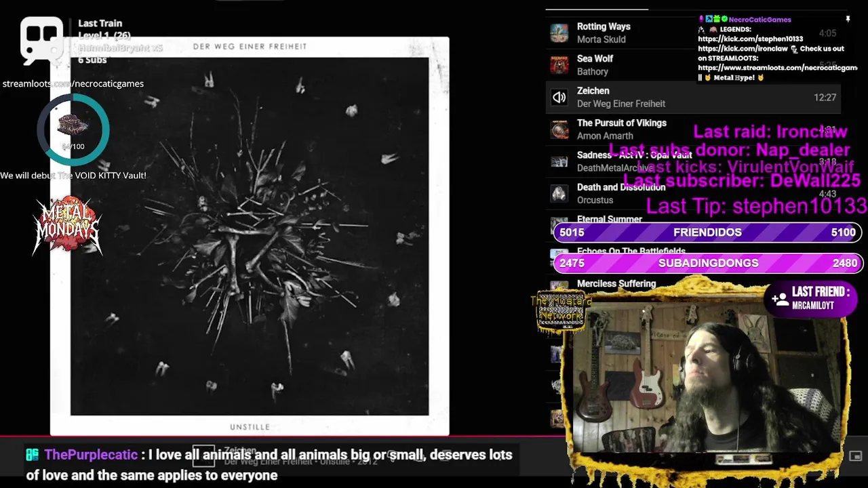Open artist Orcustus
This screenshot has height=488, width=868.
tap(595, 200)
